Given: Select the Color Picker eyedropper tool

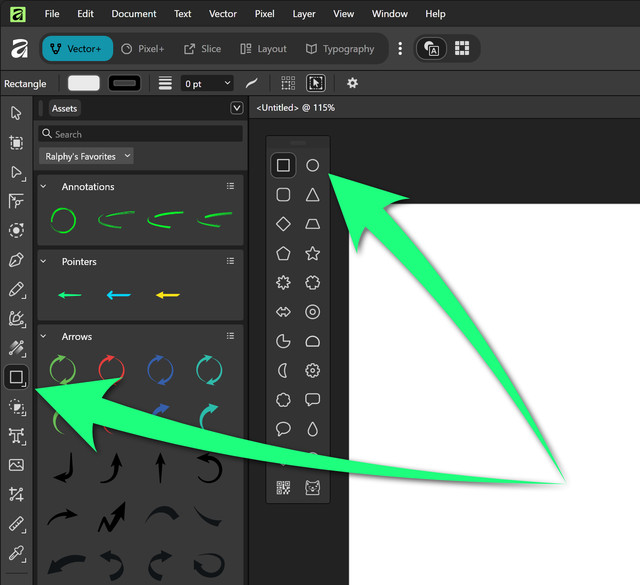Looking at the screenshot, I should point(16,553).
